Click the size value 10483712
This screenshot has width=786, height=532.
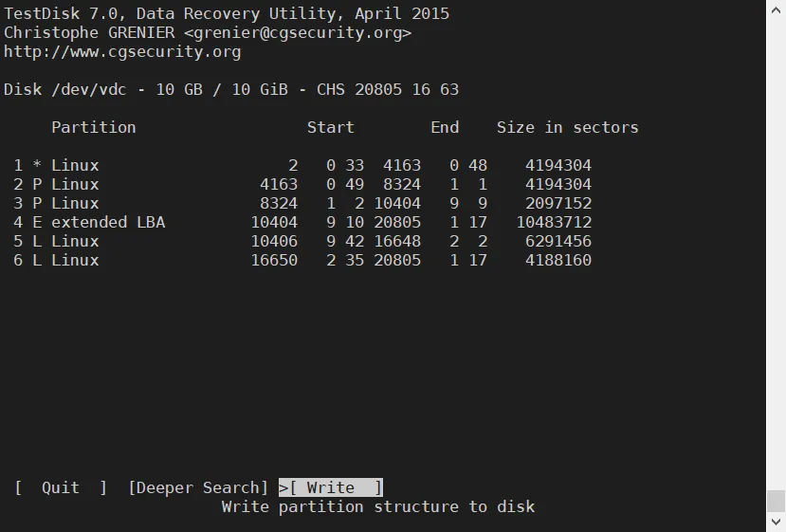pyautogui.click(x=554, y=222)
